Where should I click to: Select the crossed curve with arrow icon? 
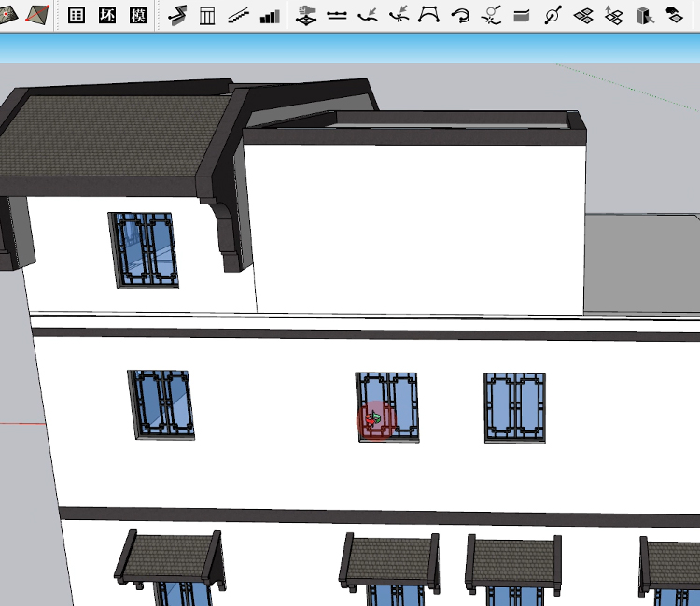point(399,15)
